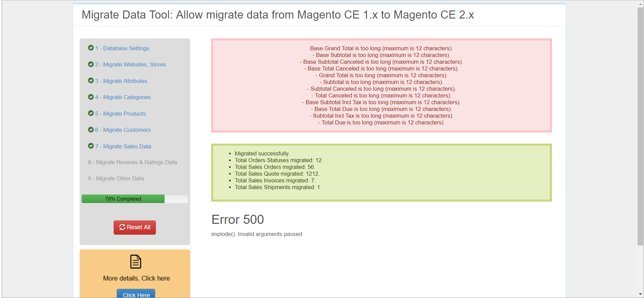Click the red Reset All button
The image size is (644, 298).
(135, 228)
